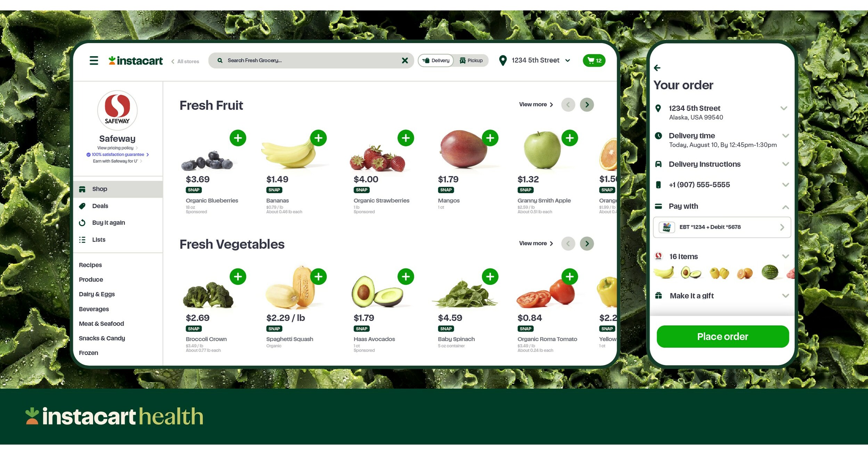Viewport: 868px width, 455px height.
Task: Select the Deals menu item in sidebar
Action: tap(100, 206)
